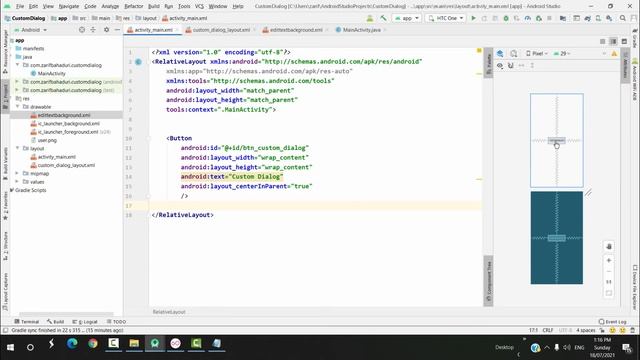
Task: Click the Collapse All icon in Project panel
Action: (x=93, y=30)
